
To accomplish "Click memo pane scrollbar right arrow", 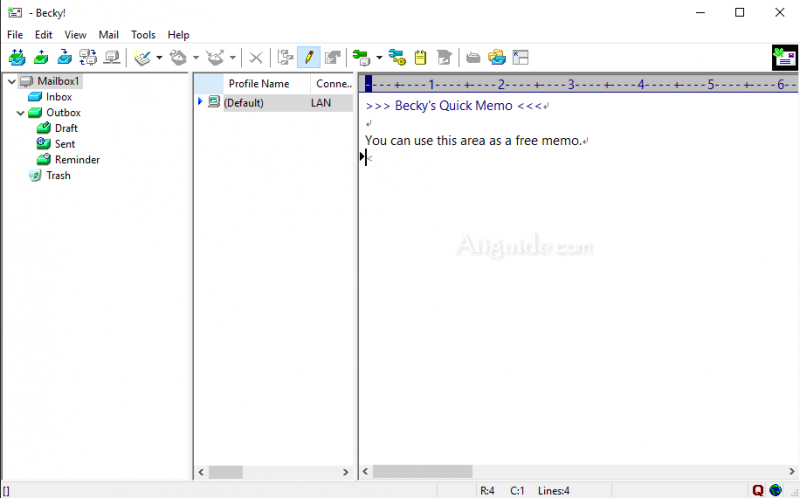I will pyautogui.click(x=792, y=471).
